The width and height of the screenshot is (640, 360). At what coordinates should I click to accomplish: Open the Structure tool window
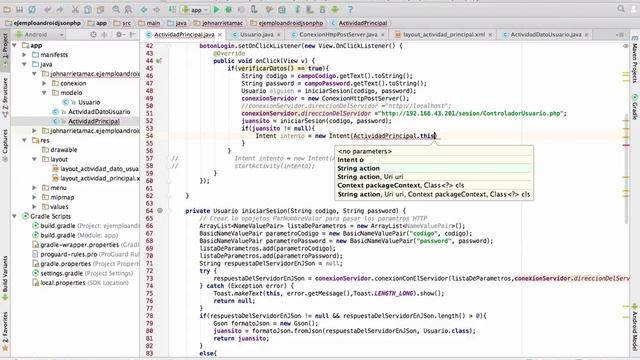5,98
